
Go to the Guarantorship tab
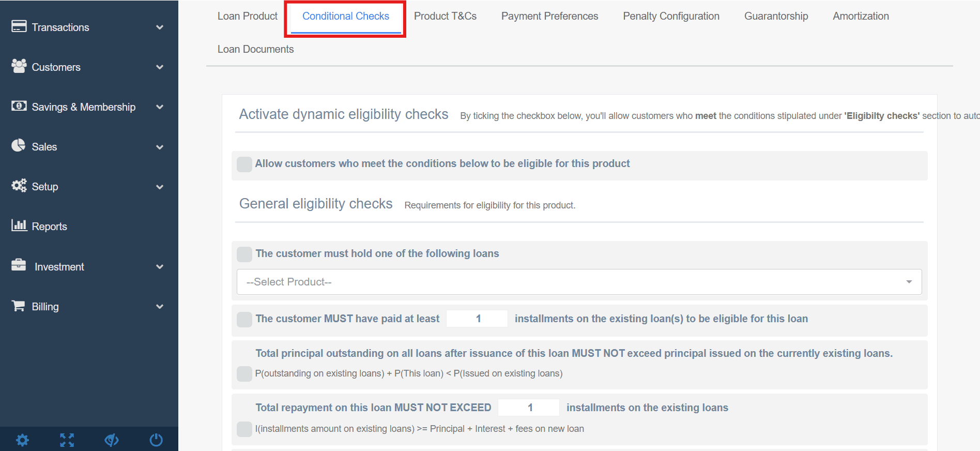tap(776, 16)
